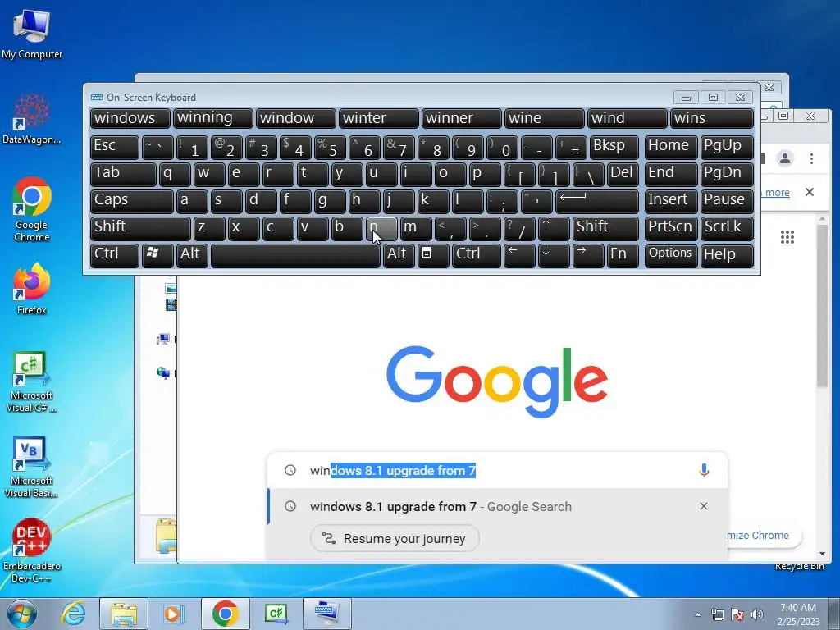Click the up arrow key on keyboard
The height and width of the screenshot is (630, 840).
click(x=554, y=228)
